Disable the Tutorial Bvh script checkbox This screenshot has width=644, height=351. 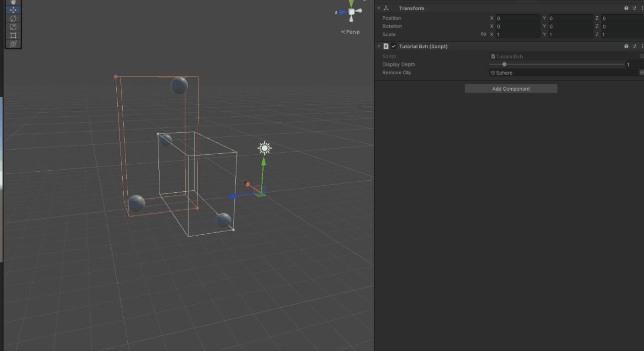pos(393,46)
